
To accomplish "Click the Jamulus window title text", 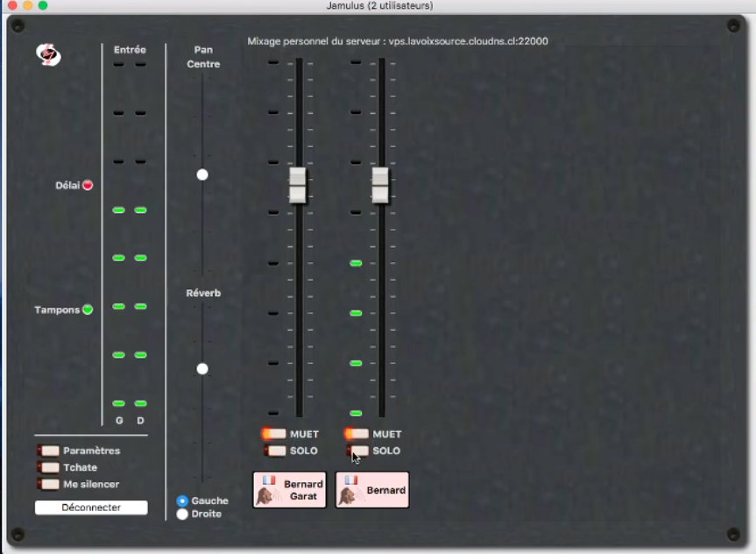I will pos(379,6).
